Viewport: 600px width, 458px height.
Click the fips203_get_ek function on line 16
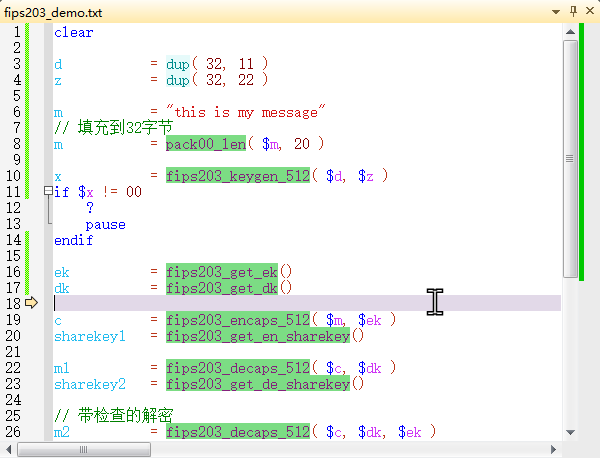[x=222, y=272]
